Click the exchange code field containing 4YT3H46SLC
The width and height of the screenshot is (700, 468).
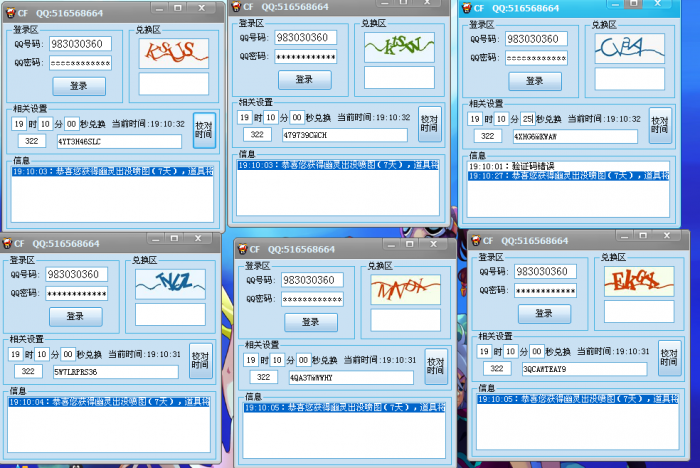[x=119, y=142]
